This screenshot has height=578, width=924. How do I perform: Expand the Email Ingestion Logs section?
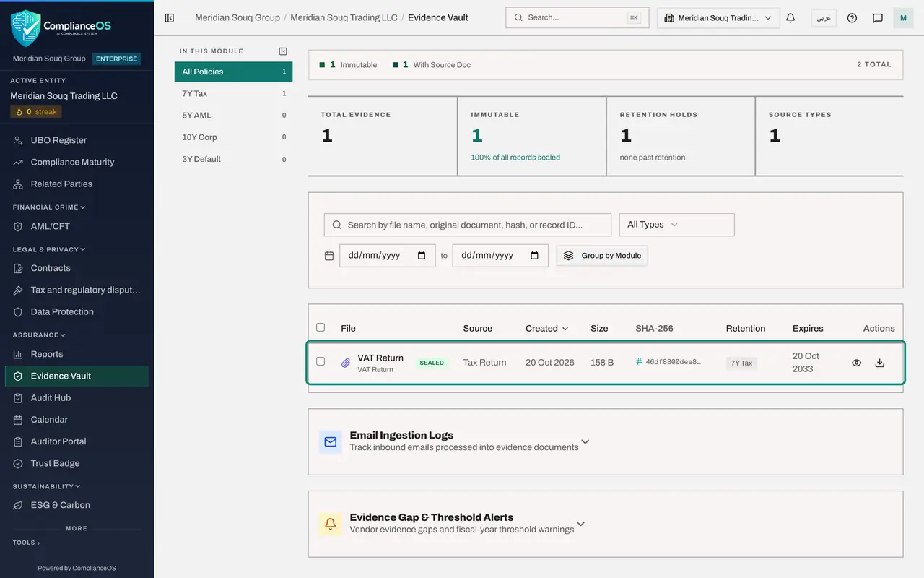[x=585, y=441]
